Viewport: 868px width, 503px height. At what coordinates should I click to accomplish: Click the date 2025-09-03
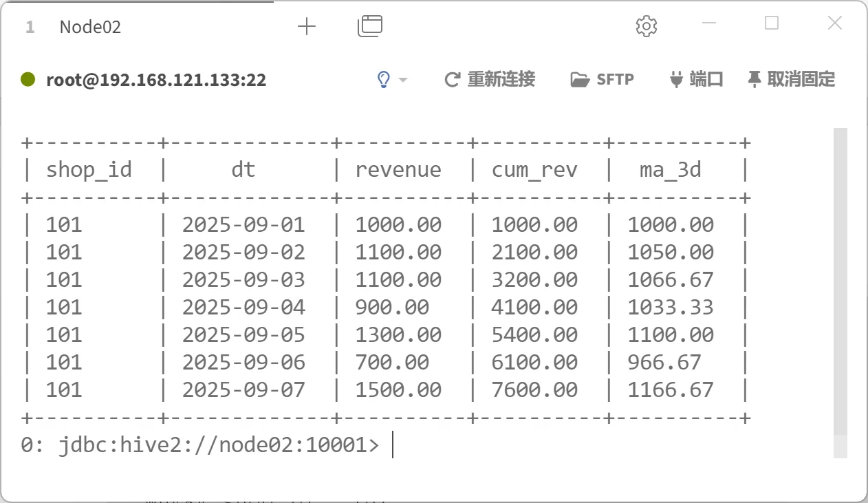243,279
